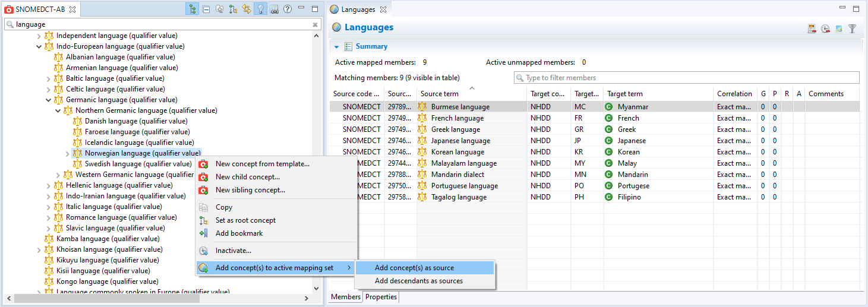
Task: Click the landscape picture icon in Languages toolbar
Action: [x=838, y=29]
